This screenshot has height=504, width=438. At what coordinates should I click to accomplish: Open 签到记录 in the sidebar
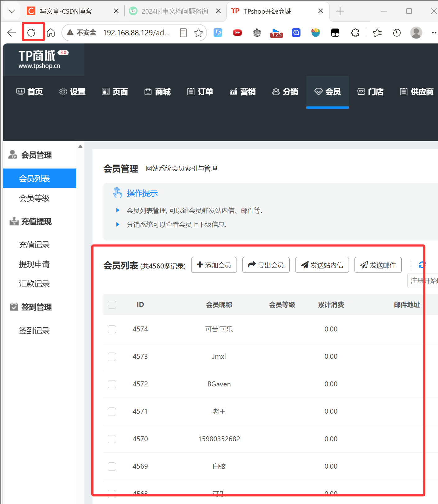pyautogui.click(x=34, y=331)
